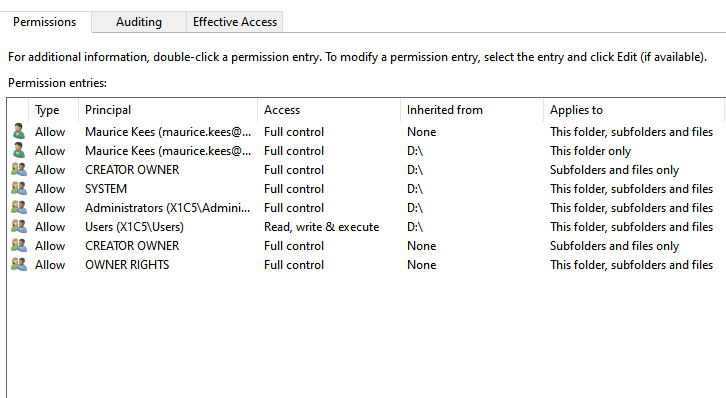Sort entries by Access column header

(x=329, y=110)
